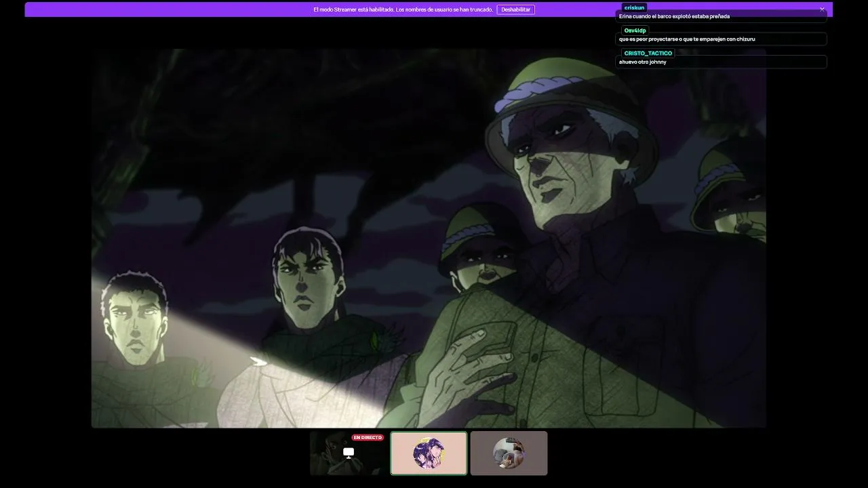The width and height of the screenshot is (868, 488).
Task: Click the EN DIRECTO live badge
Action: 368,438
